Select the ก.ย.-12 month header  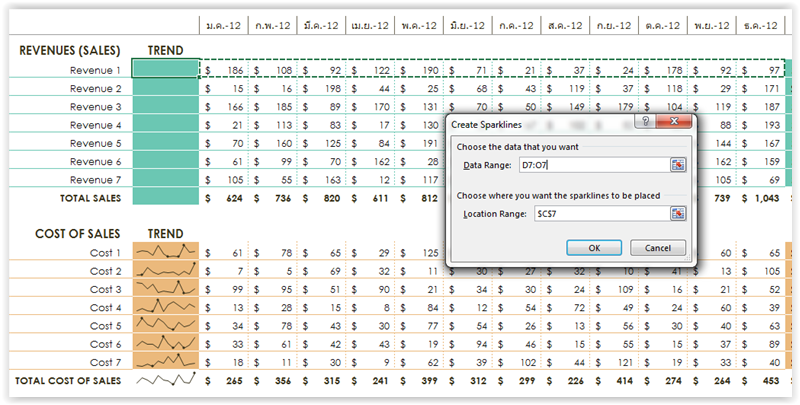(x=614, y=26)
